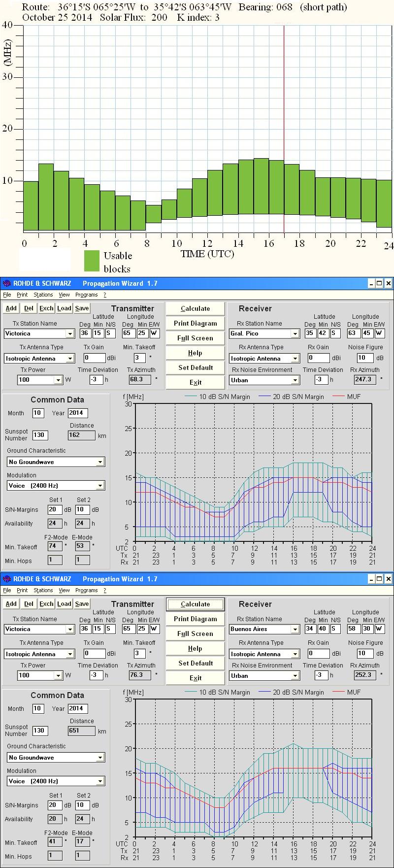Click the Tx Azimuth value 68.3

(140, 379)
